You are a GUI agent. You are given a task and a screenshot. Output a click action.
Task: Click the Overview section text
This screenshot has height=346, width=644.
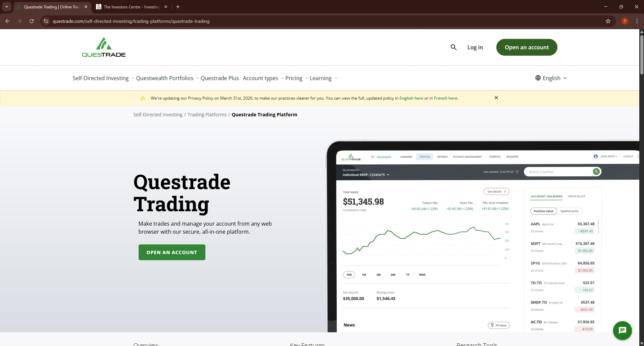(146, 344)
